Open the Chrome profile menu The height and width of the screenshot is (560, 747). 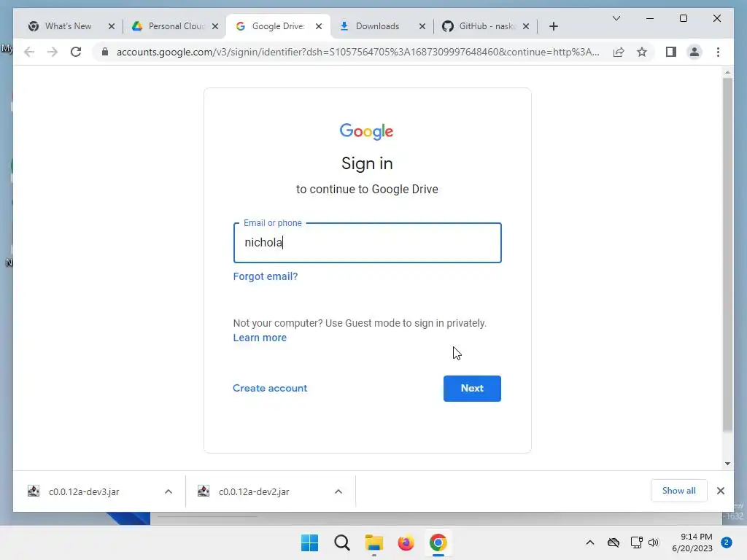694,52
